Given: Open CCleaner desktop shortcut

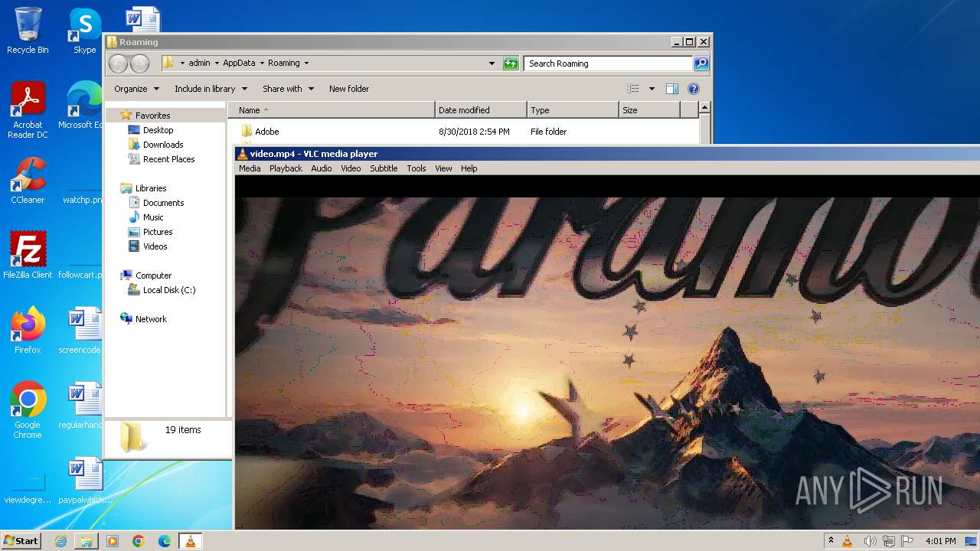Looking at the screenshot, I should pyautogui.click(x=28, y=181).
